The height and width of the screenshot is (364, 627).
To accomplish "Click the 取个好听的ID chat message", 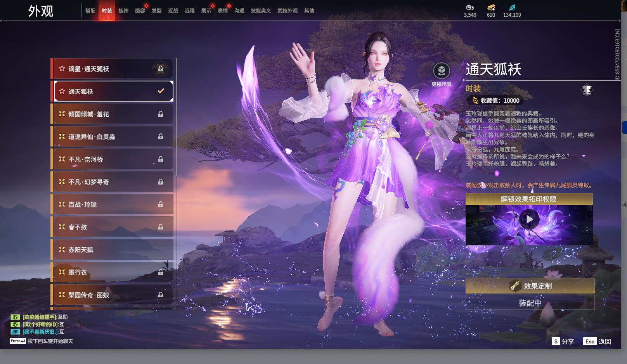I will click(43, 324).
